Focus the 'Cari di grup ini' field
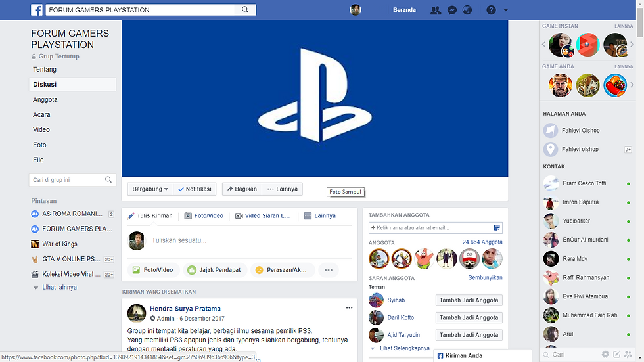 72,180
